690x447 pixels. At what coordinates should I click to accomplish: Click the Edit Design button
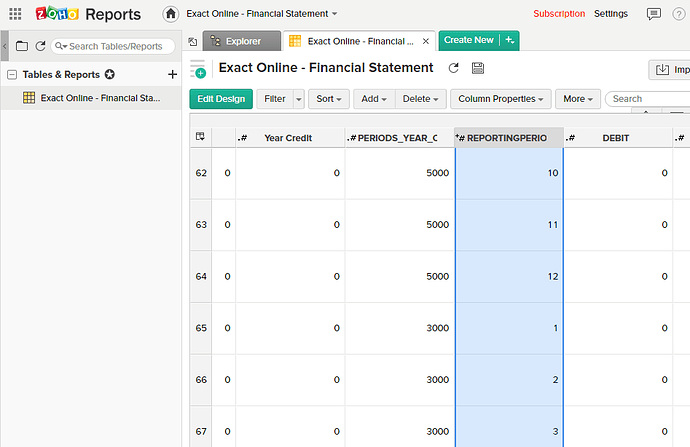(221, 99)
